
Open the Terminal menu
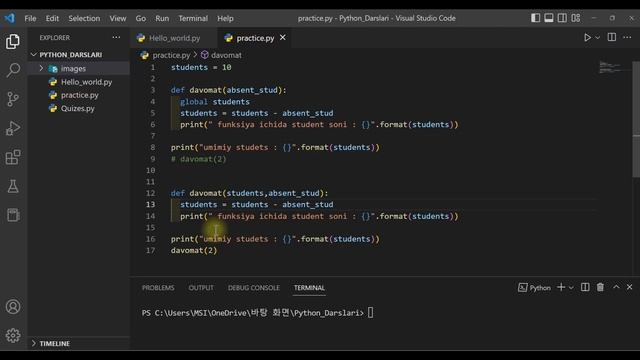click(193, 18)
